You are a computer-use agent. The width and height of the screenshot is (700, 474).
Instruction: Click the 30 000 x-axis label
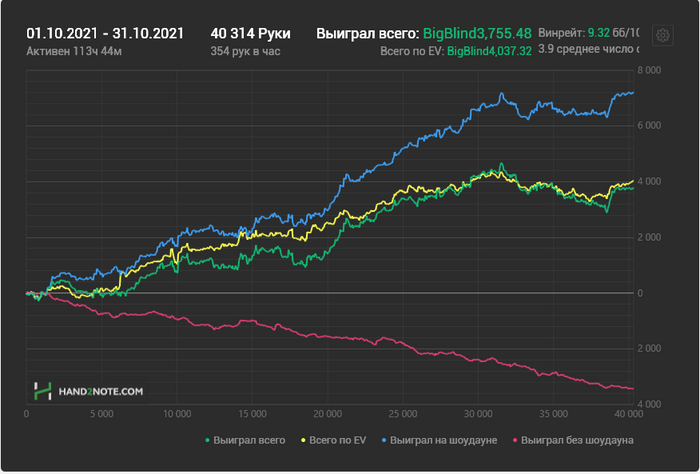[x=478, y=414]
